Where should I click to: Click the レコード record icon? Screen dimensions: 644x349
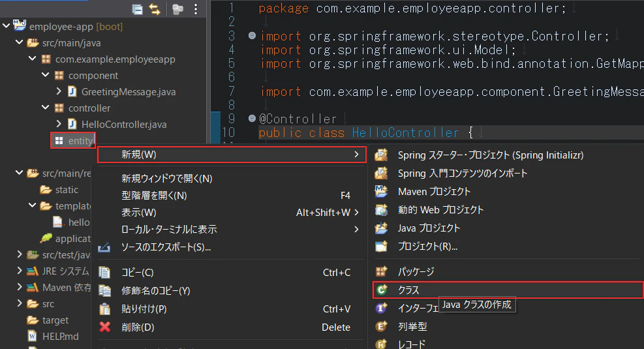[x=381, y=344]
